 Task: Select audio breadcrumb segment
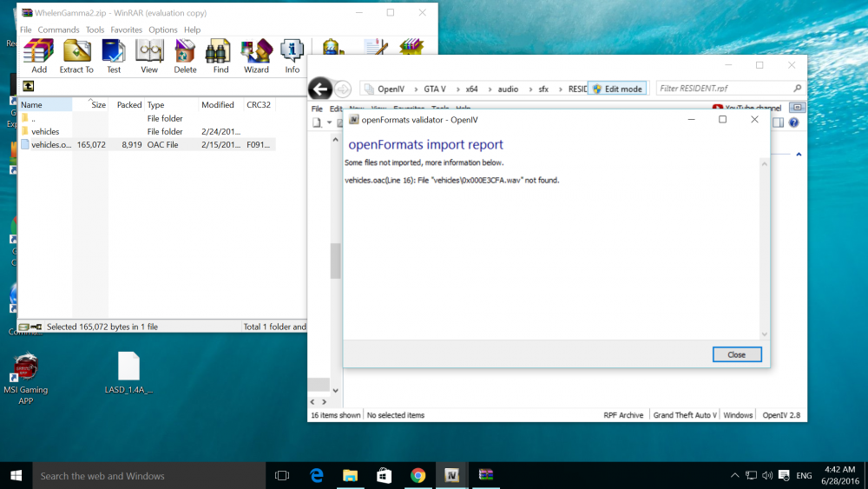tap(508, 89)
